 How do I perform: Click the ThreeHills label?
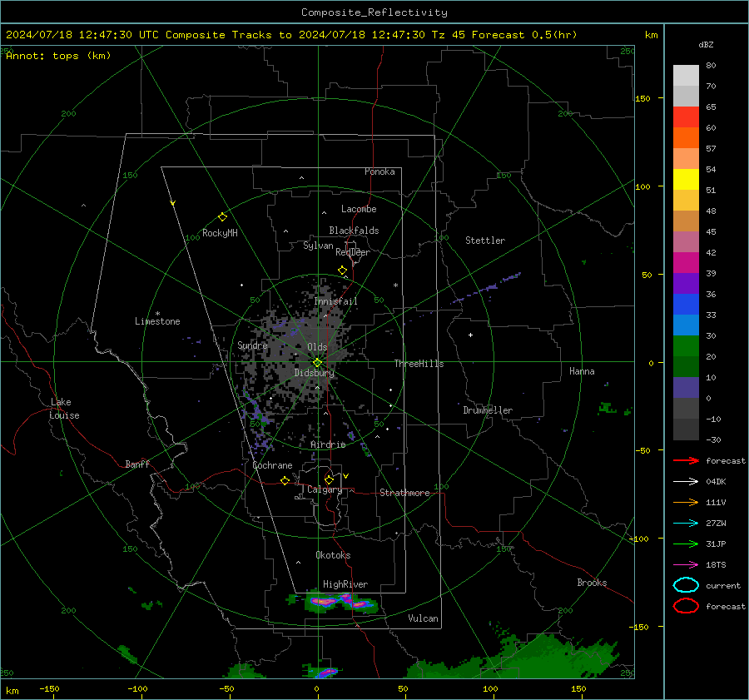(x=419, y=364)
